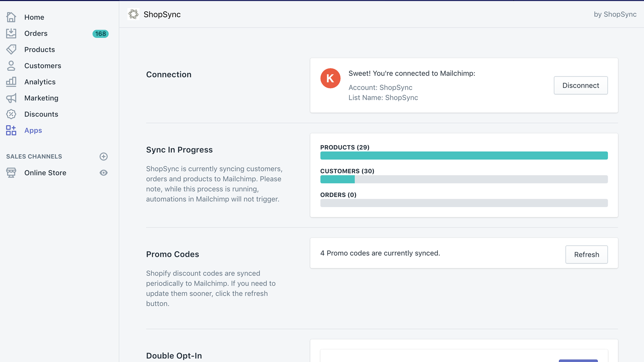644x362 pixels.
Task: Click the ShopSync logo icon
Action: tap(133, 14)
